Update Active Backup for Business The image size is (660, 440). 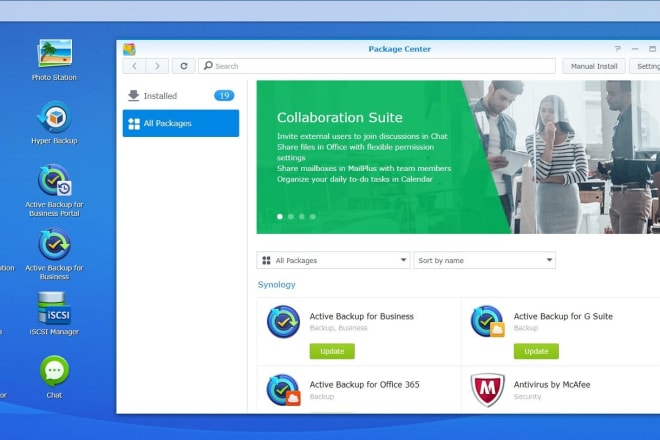coord(332,351)
